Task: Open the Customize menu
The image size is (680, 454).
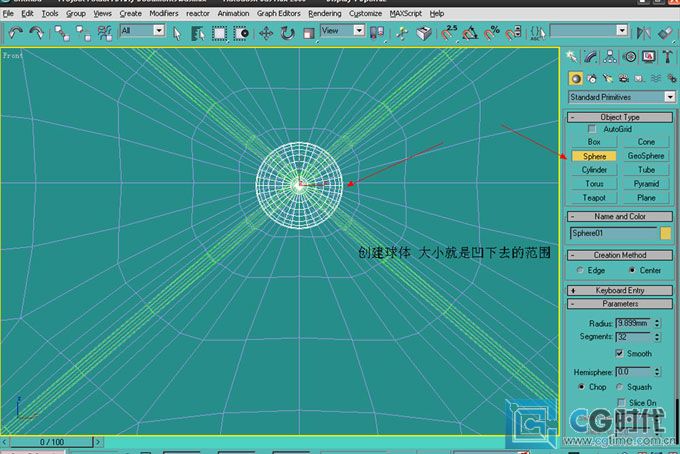Action: point(366,13)
